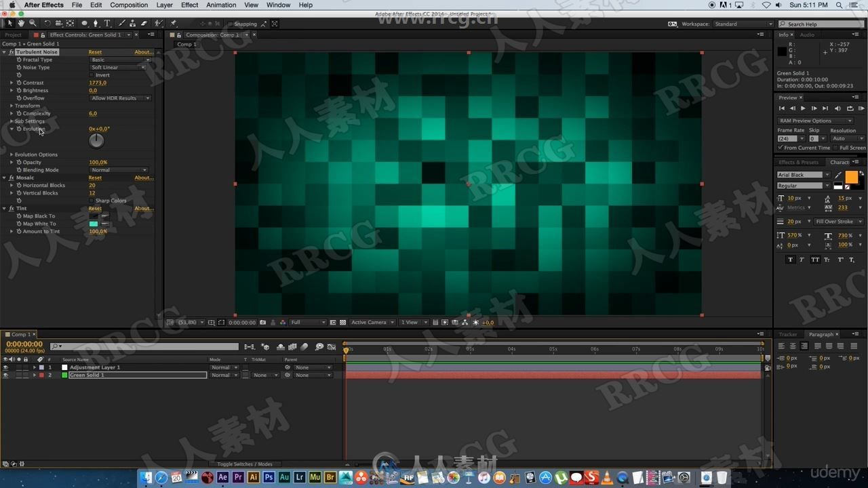Enable Motion Blur icon in timeline
The width and height of the screenshot is (868, 488).
click(x=304, y=347)
